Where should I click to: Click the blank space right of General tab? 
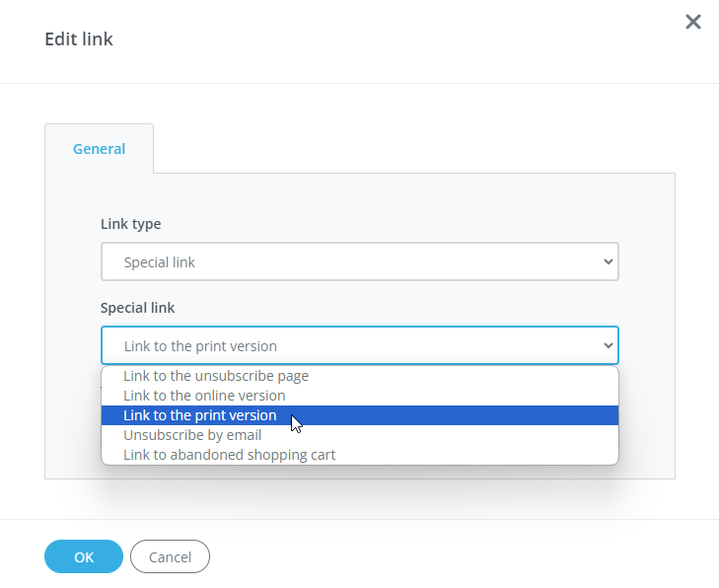[414, 148]
